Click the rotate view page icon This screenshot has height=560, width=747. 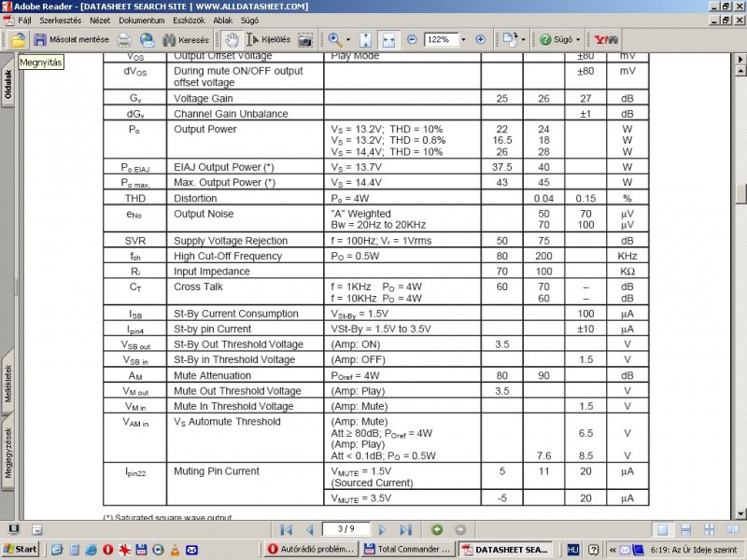coord(510,40)
